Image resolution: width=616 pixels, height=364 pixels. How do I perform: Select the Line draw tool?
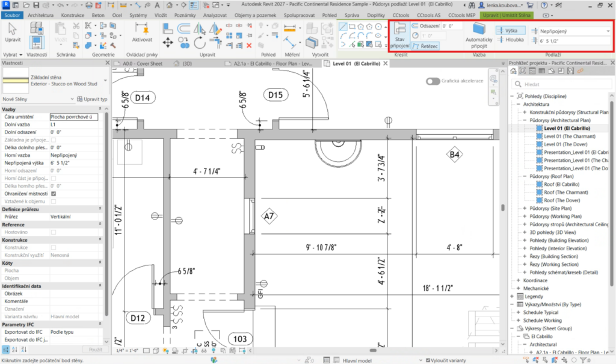pyautogui.click(x=343, y=26)
